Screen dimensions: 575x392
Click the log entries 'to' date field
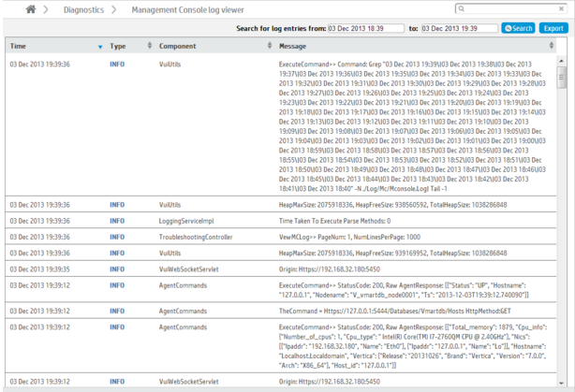(459, 28)
